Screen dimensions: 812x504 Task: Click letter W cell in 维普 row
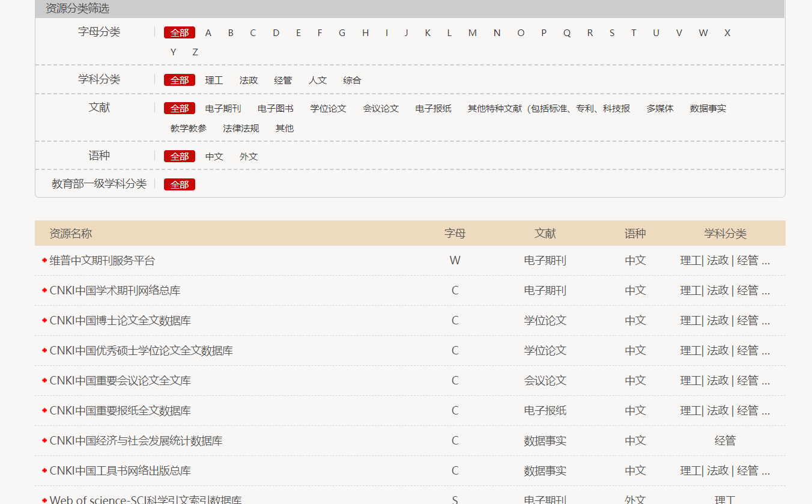pos(455,260)
